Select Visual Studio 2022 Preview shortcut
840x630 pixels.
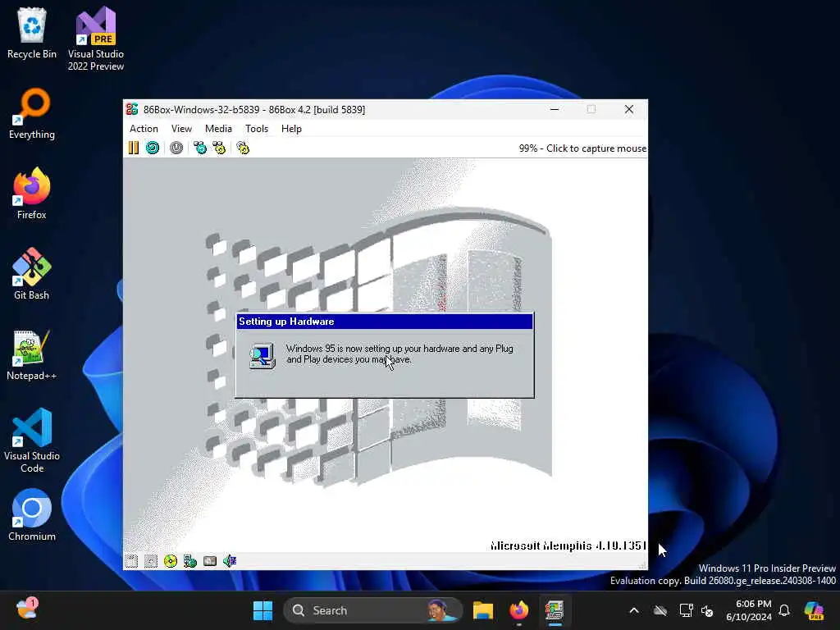96,39
